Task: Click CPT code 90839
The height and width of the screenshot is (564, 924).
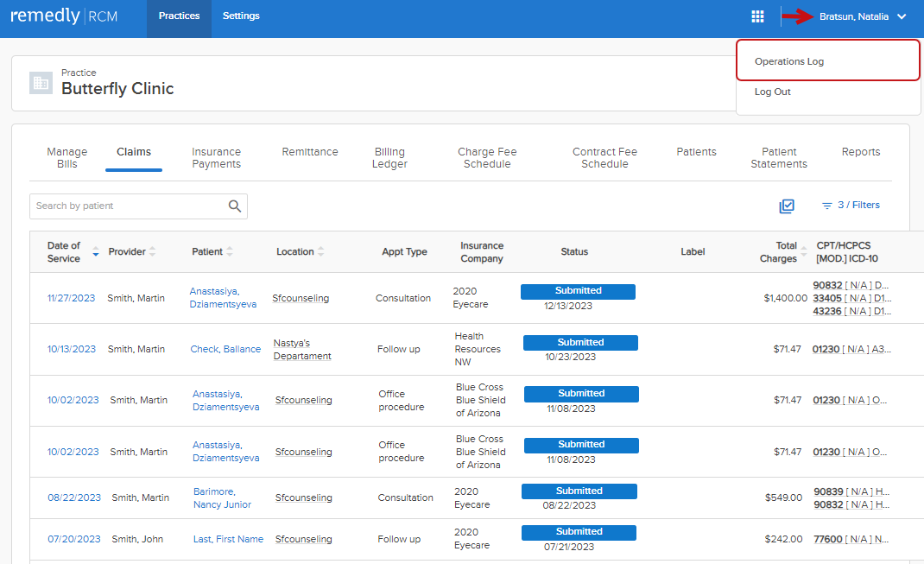Action: pyautogui.click(x=828, y=491)
